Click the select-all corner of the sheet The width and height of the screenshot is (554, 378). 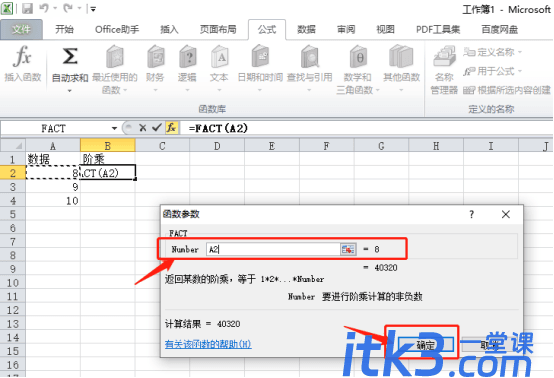[13, 146]
